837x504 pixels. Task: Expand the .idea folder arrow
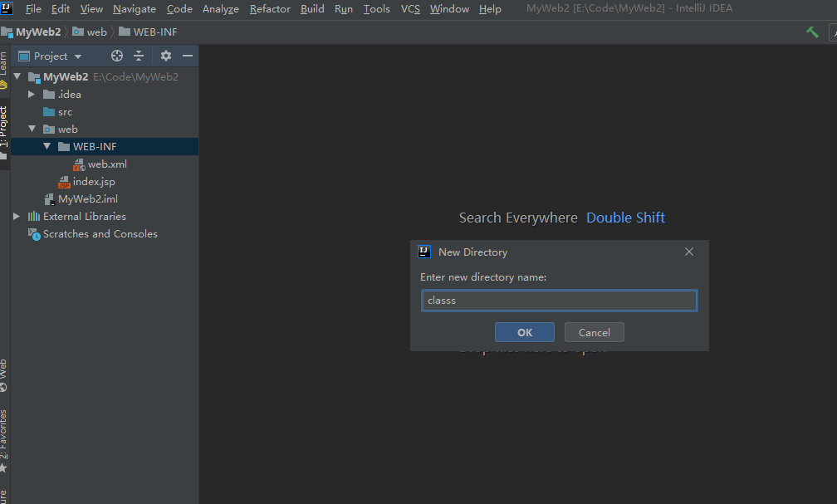(x=32, y=94)
